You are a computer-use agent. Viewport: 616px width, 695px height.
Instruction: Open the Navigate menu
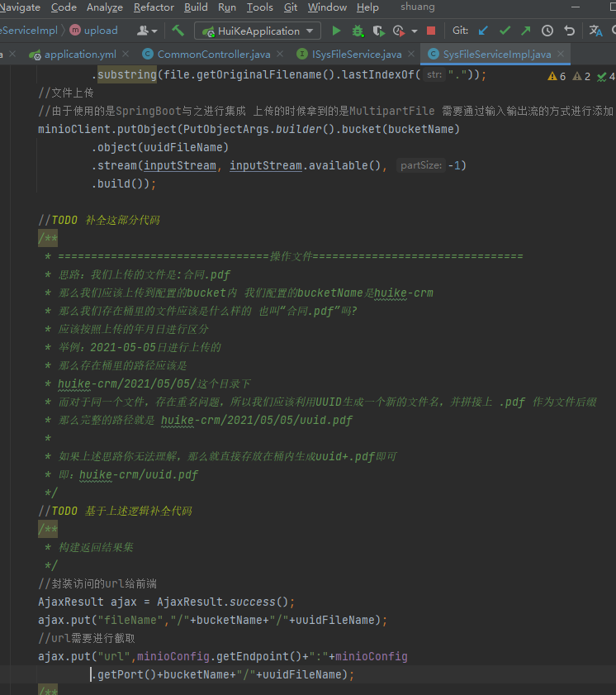(20, 7)
